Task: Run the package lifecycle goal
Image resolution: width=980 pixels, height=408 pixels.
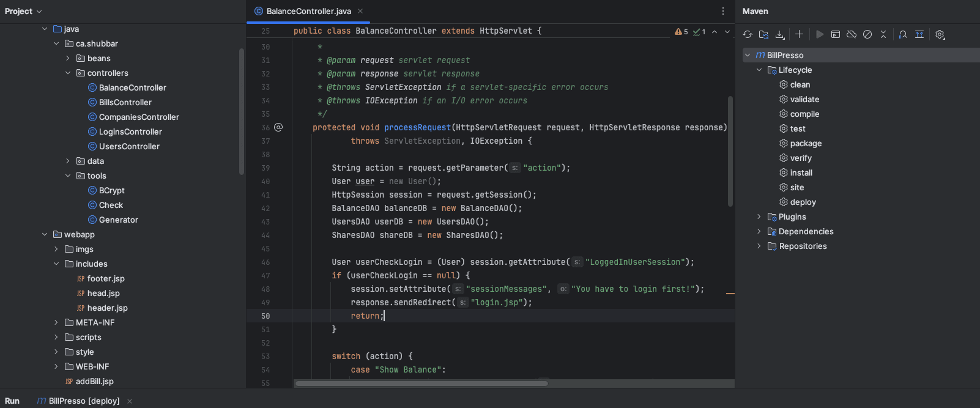Action: pos(806,143)
